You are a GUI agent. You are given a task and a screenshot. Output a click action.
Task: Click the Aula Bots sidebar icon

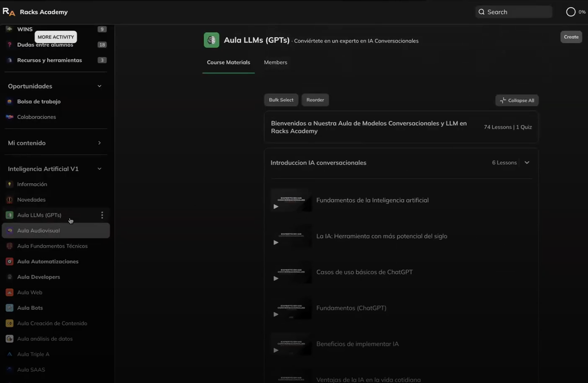[9, 308]
